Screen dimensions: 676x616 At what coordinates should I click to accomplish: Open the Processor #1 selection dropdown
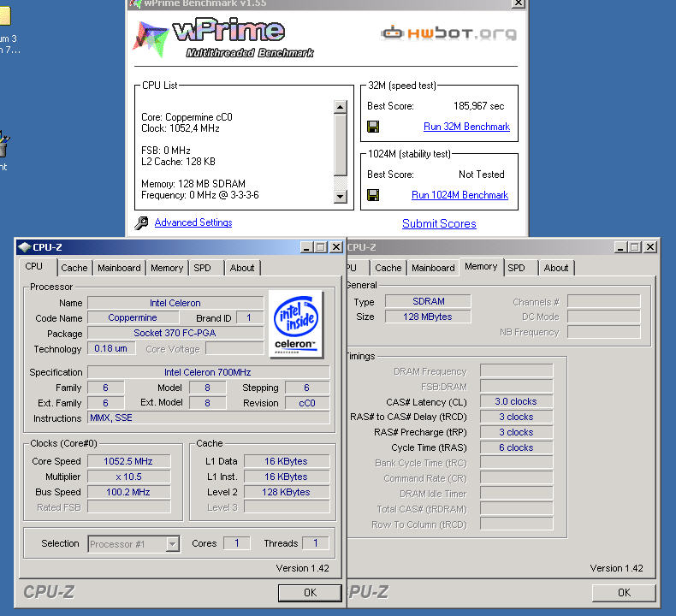click(x=173, y=544)
